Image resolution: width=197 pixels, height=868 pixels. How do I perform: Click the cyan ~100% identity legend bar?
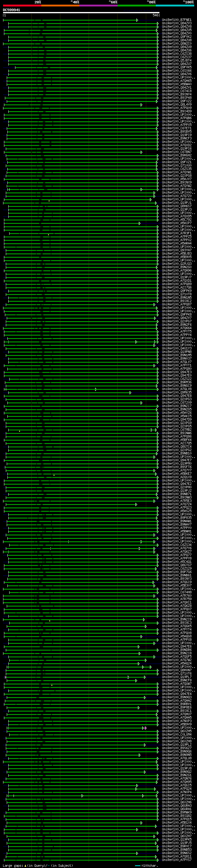[x=175, y=6]
